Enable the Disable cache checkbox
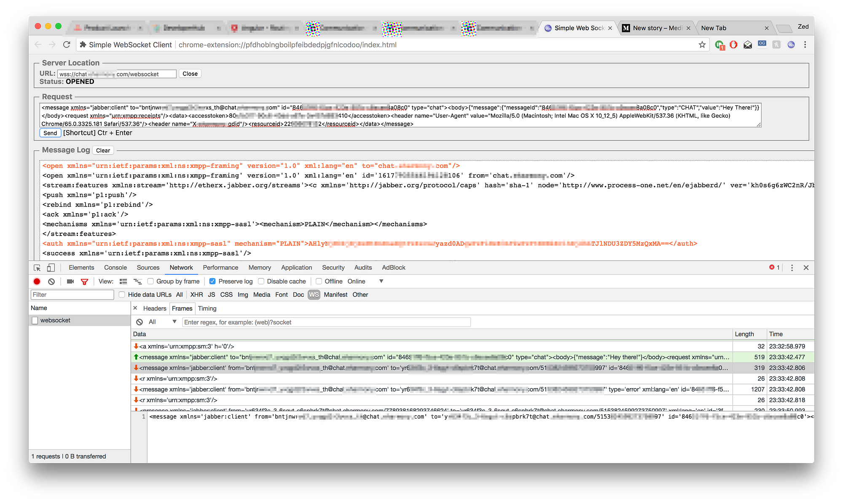Screen dimensions: 843x504 (x=261, y=281)
